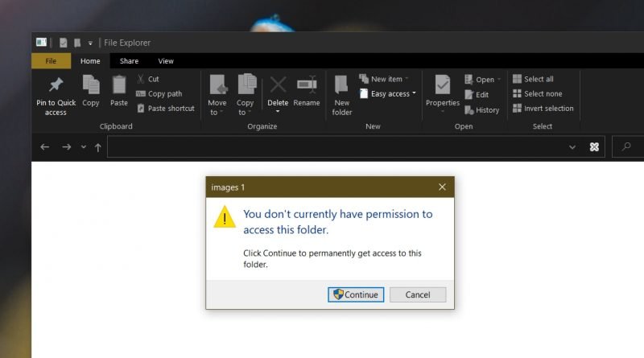Viewport: 644px width, 358px height.
Task: Open Customize Quick Access Toolbar arrow
Action: click(x=90, y=43)
